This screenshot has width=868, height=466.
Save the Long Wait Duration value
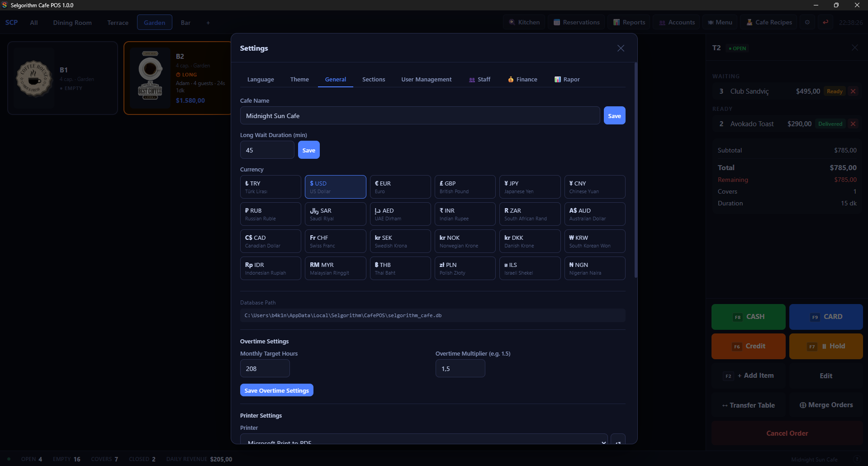coord(309,150)
